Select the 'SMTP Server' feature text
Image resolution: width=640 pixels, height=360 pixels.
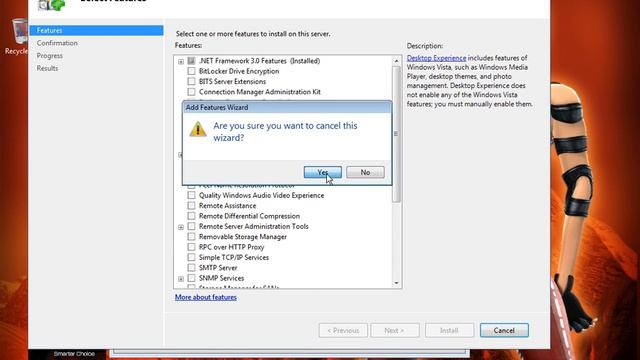218,268
